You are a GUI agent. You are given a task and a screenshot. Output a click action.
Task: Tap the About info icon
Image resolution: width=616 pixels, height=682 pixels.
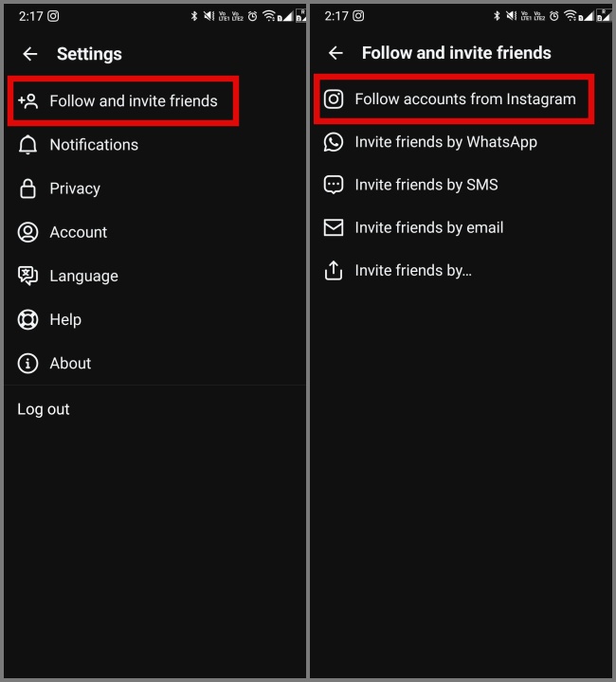pyautogui.click(x=27, y=363)
